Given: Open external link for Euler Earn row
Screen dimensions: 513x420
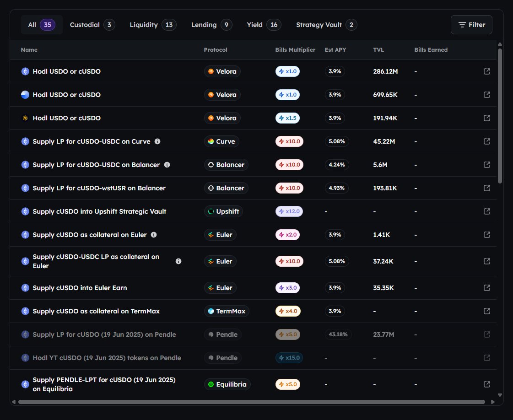Looking at the screenshot, I should point(487,287).
